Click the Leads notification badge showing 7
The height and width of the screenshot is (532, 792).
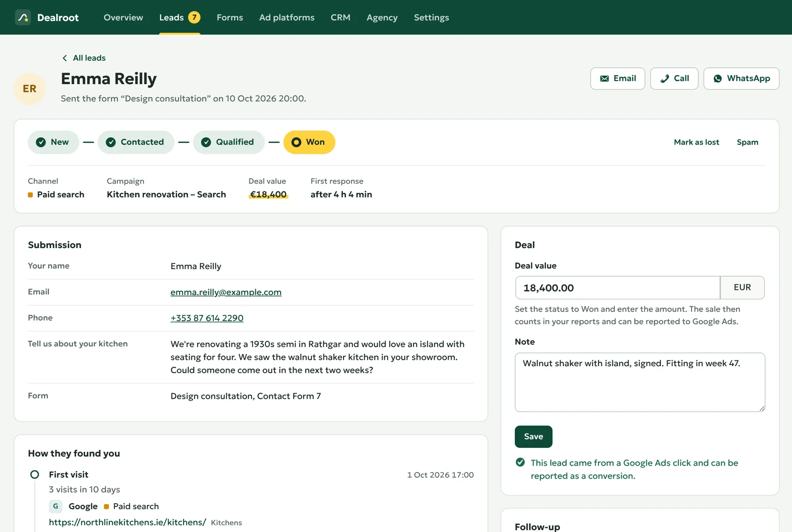click(195, 17)
